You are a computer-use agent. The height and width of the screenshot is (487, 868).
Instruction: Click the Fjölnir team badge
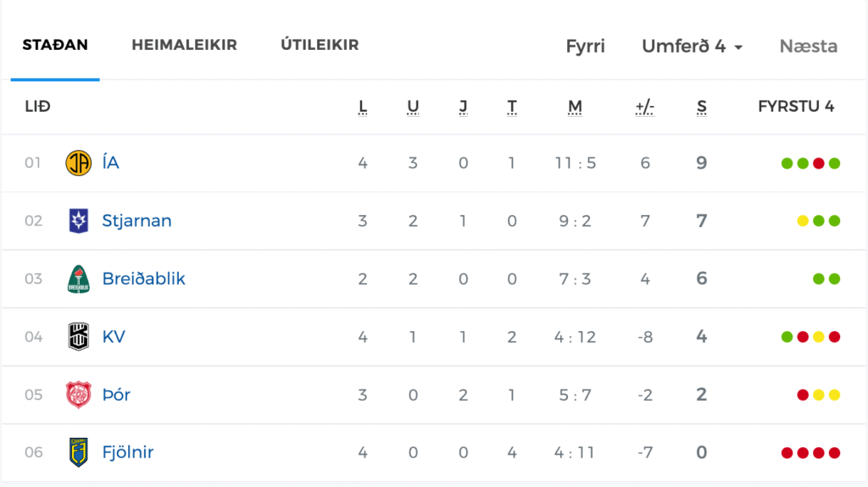(x=79, y=452)
